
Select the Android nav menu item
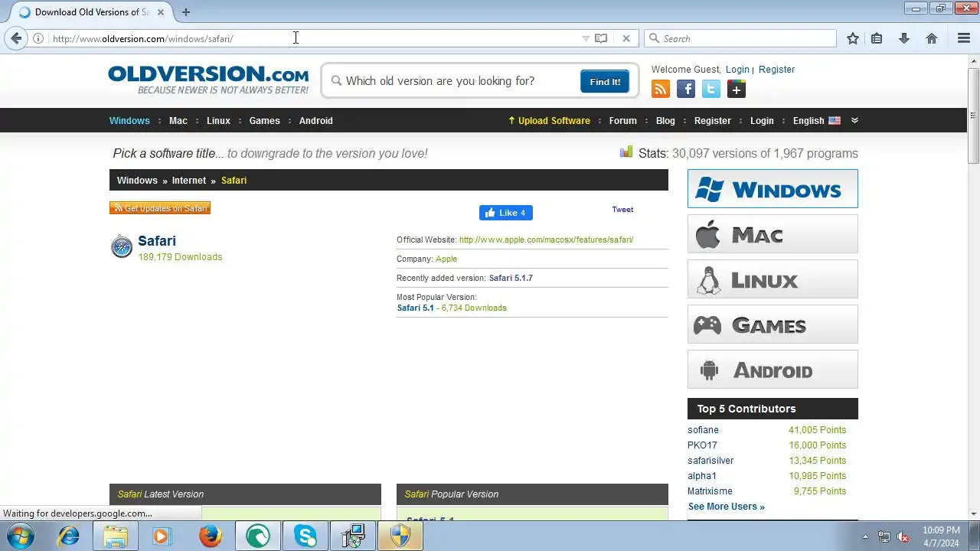pyautogui.click(x=315, y=120)
